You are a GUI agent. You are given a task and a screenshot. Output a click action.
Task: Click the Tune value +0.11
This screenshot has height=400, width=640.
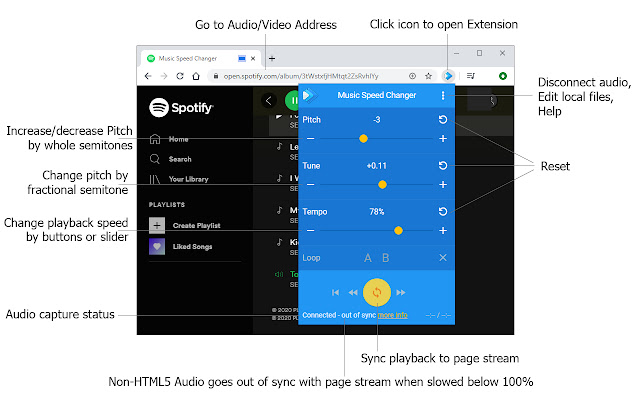pos(376,166)
